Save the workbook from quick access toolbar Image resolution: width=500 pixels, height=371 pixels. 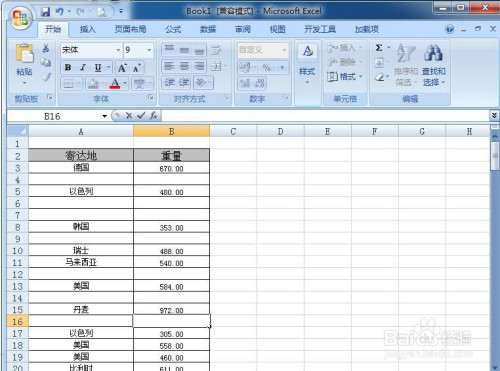pos(45,12)
